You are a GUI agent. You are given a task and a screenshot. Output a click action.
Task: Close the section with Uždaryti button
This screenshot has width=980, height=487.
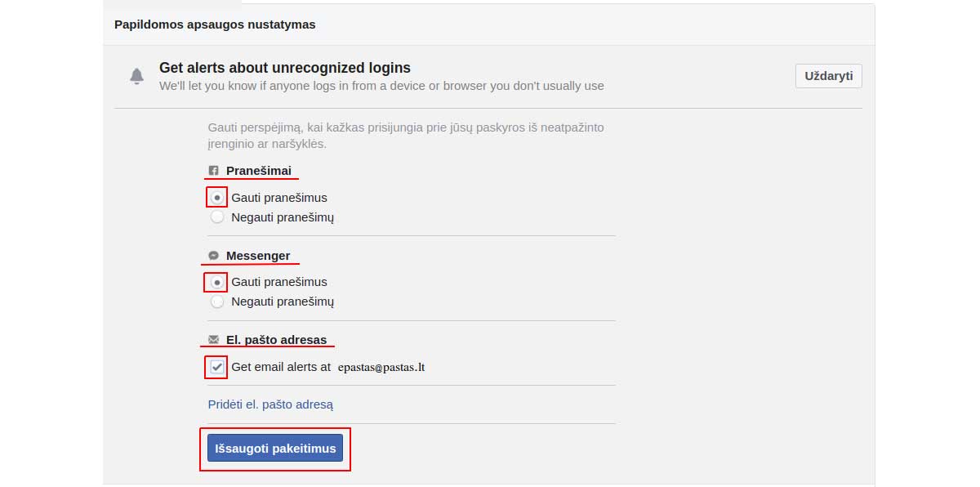tap(828, 76)
